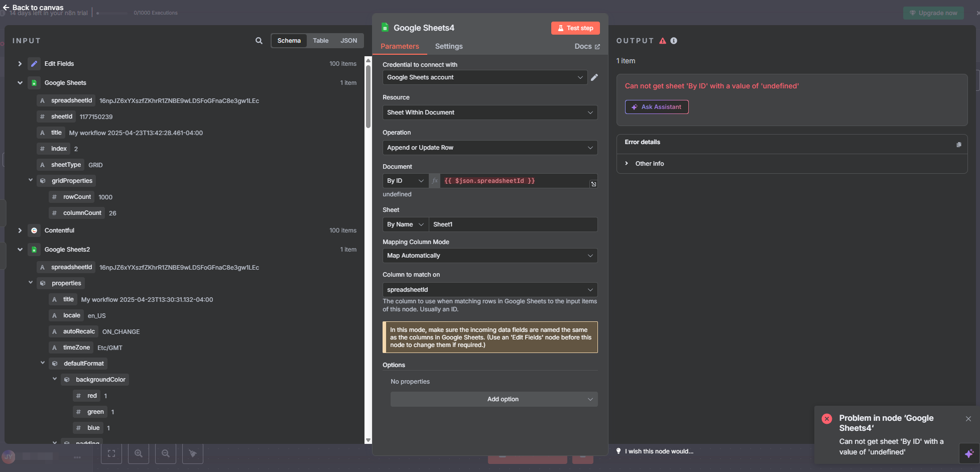Expand the Contentful input node
980x472 pixels.
(x=20, y=230)
